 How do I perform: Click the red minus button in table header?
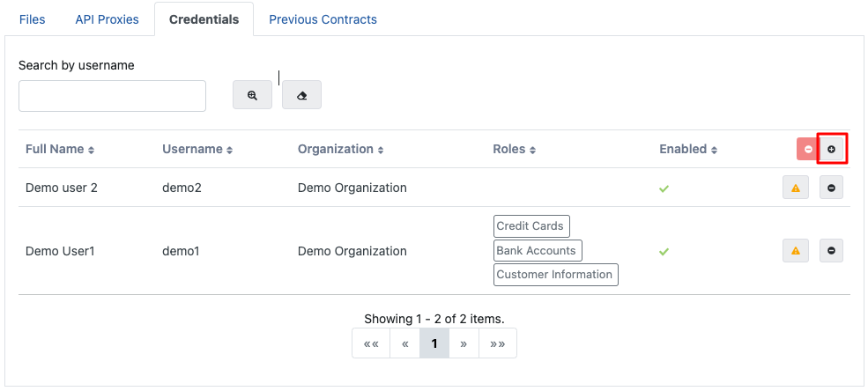click(807, 150)
